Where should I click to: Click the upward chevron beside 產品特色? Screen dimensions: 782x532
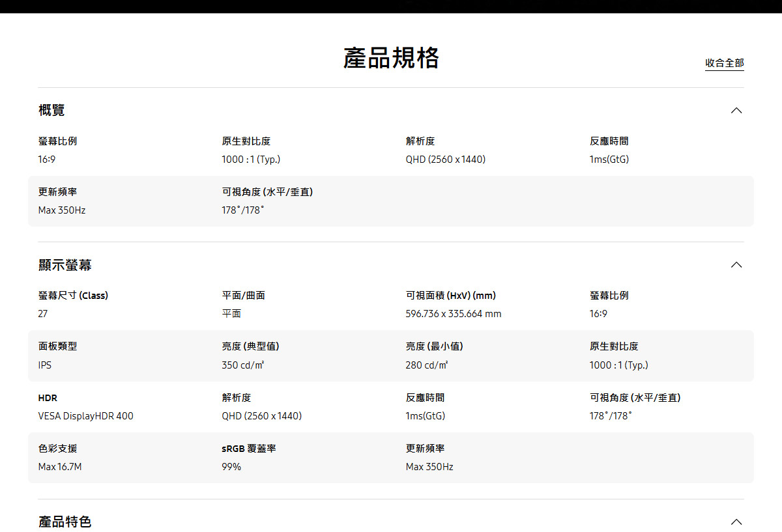click(736, 521)
